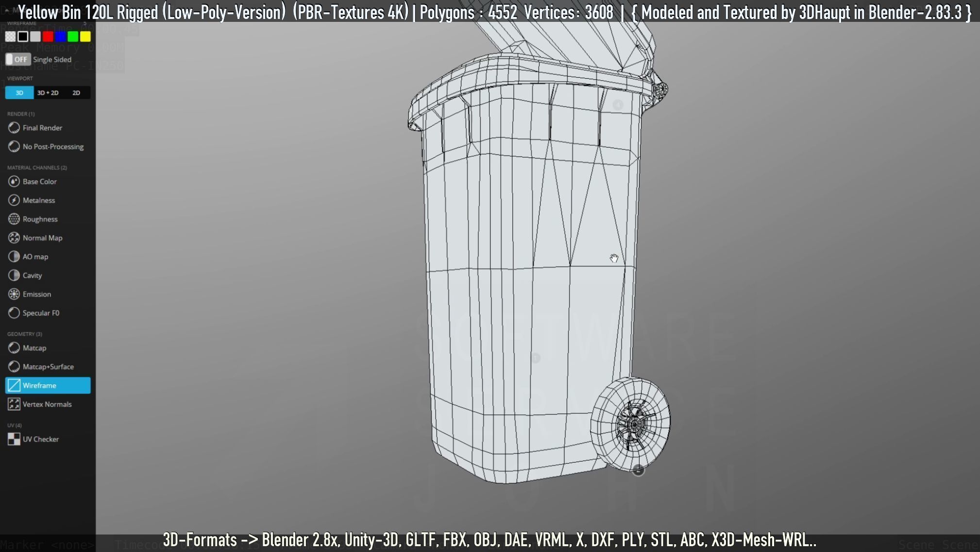Select the highlighted Wireframe mode

point(48,385)
